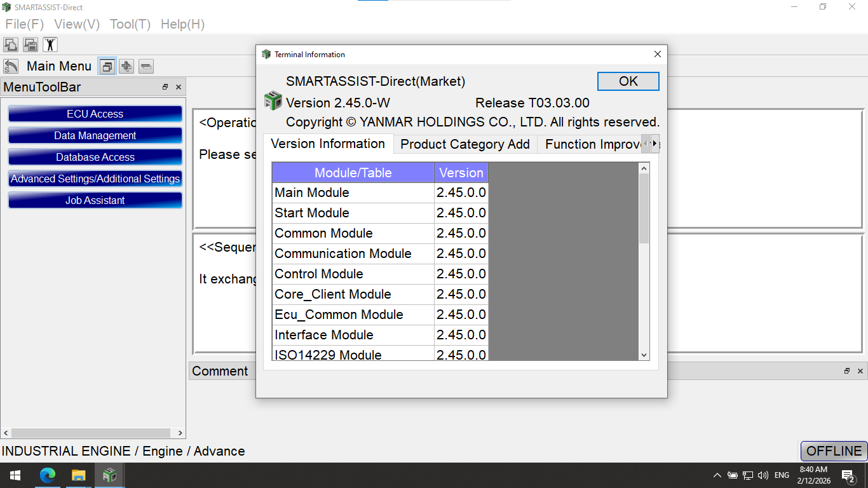This screenshot has height=488, width=868.
Task: Close the Terminal Information dialog
Action: 658,55
